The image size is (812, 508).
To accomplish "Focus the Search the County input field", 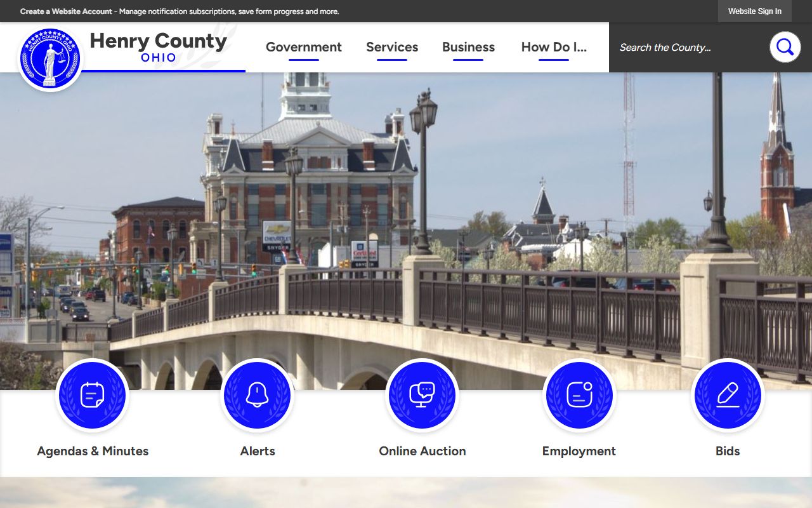I will (690, 47).
